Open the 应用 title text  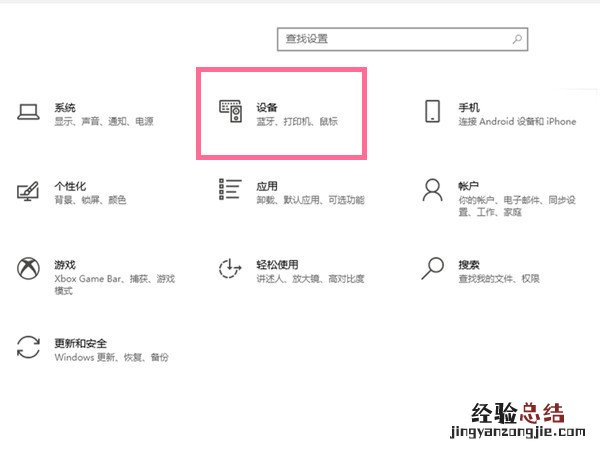coord(267,186)
